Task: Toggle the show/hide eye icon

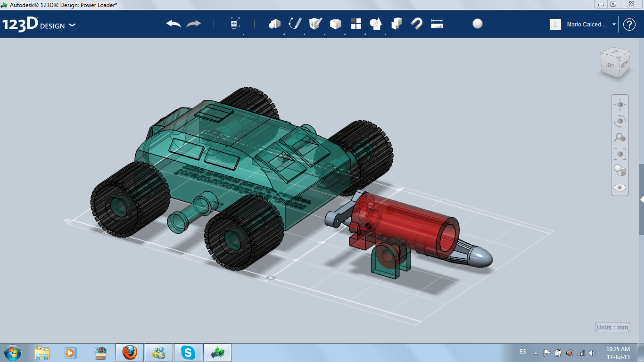Action: click(620, 188)
